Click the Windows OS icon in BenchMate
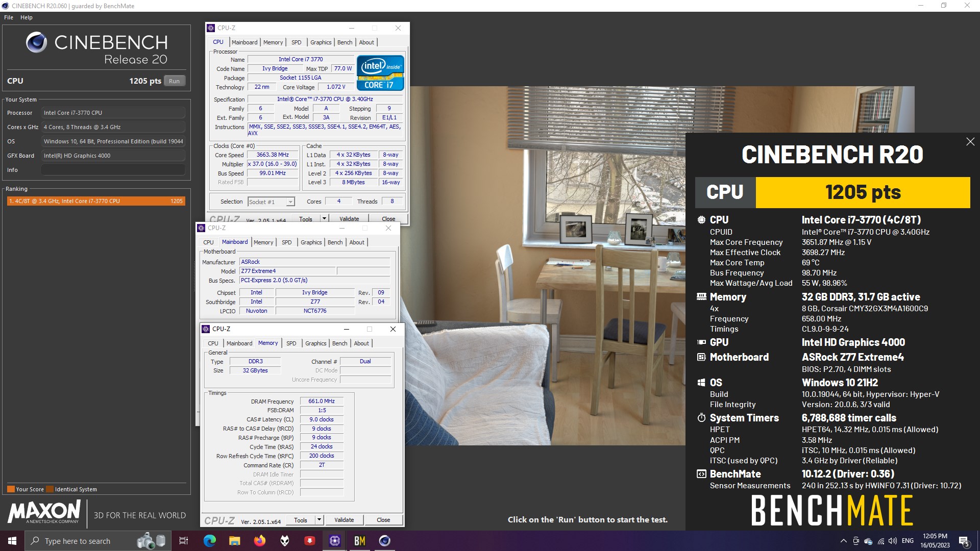The width and height of the screenshot is (980, 551). pyautogui.click(x=701, y=383)
